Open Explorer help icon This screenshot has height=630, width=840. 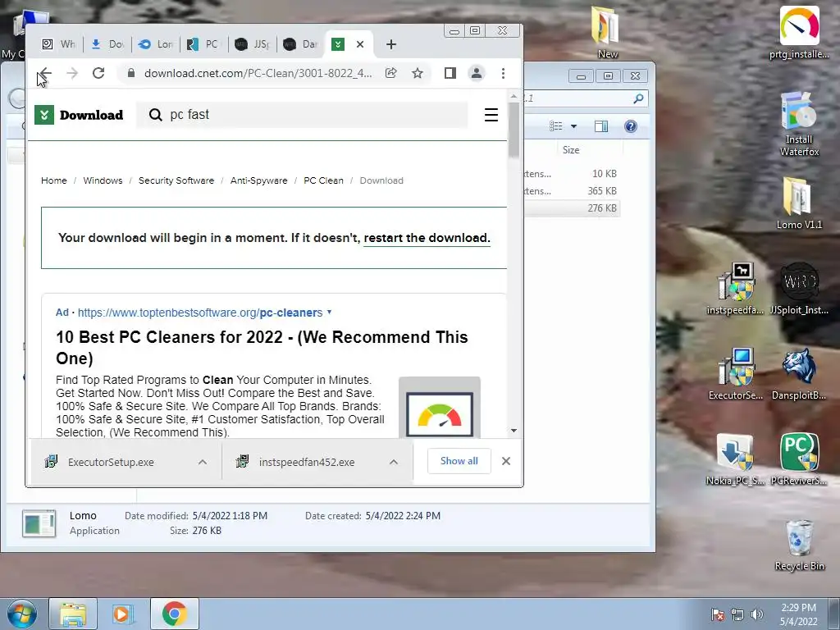click(x=631, y=126)
